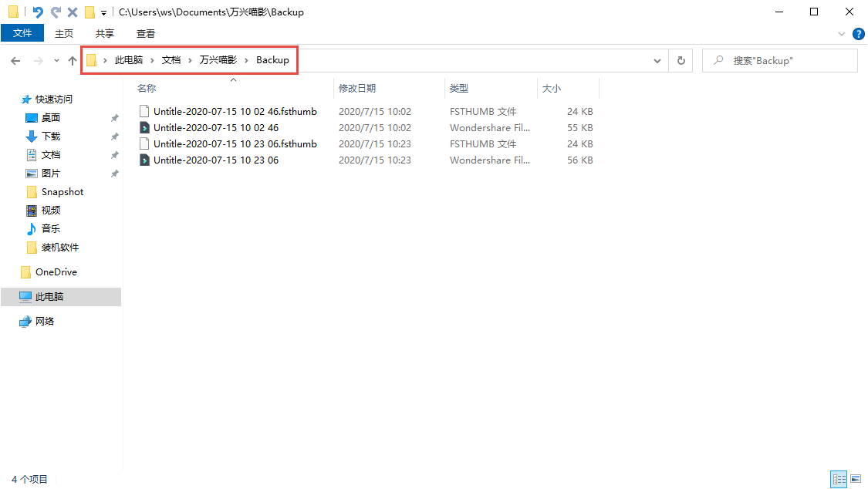Expand the ribbon with the chevron
This screenshot has height=489, width=868.
(842, 34)
